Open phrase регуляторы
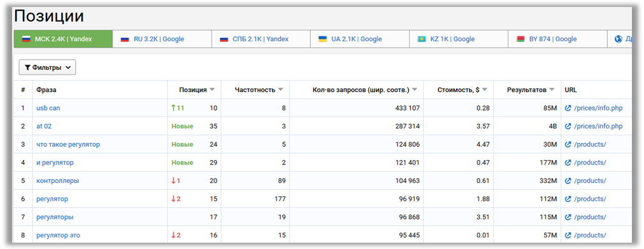Image resolution: width=644 pixels, height=249 pixels. pos(55,217)
